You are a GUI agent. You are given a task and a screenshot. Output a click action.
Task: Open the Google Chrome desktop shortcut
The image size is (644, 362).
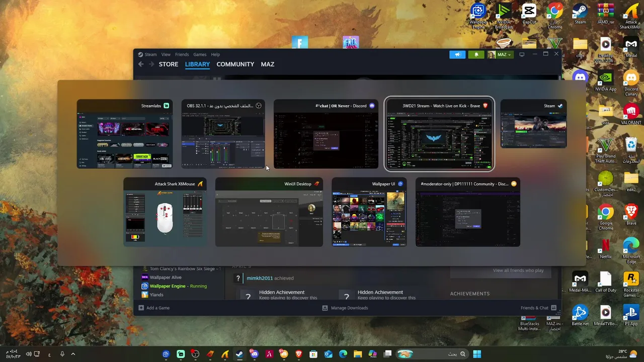click(606, 218)
